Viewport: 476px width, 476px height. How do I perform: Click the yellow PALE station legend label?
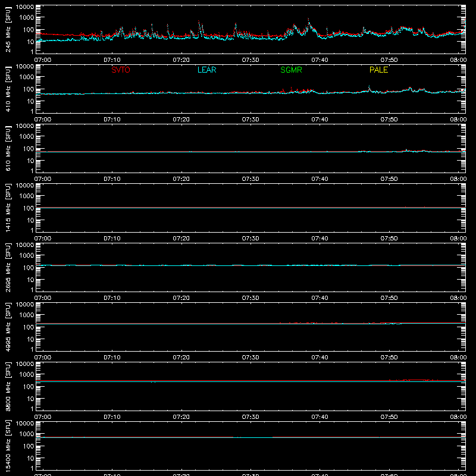click(378, 70)
